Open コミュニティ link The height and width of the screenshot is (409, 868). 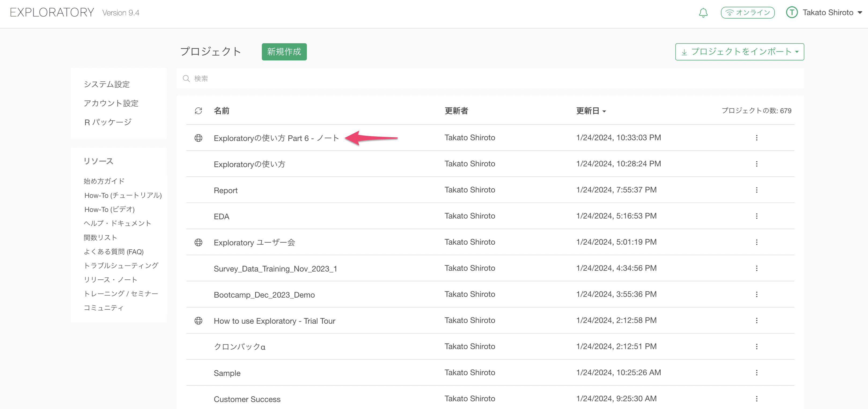[104, 308]
